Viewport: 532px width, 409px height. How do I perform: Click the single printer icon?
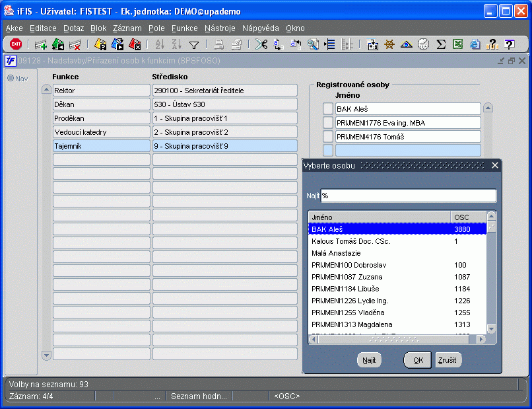point(219,44)
